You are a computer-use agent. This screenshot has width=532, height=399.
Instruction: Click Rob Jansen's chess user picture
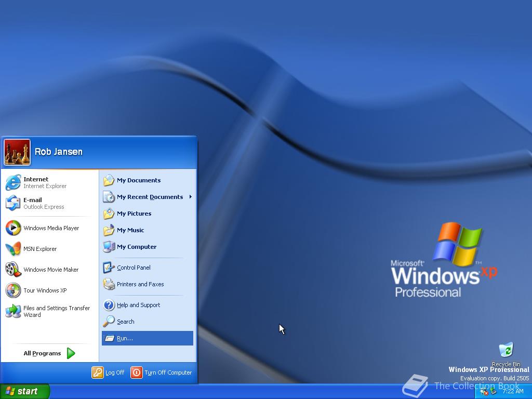click(17, 152)
